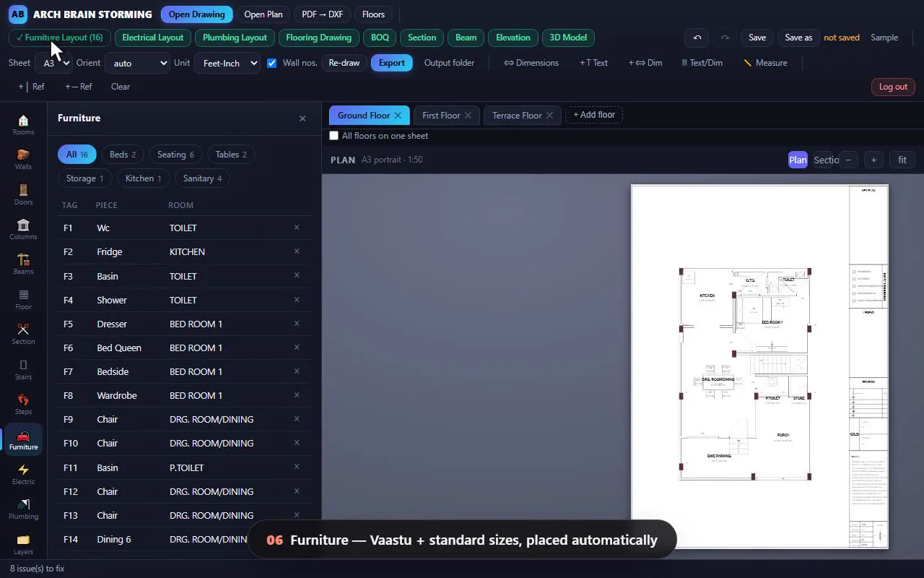Open the Layers sidebar tool
Viewport: 924px width, 578px height.
23,543
